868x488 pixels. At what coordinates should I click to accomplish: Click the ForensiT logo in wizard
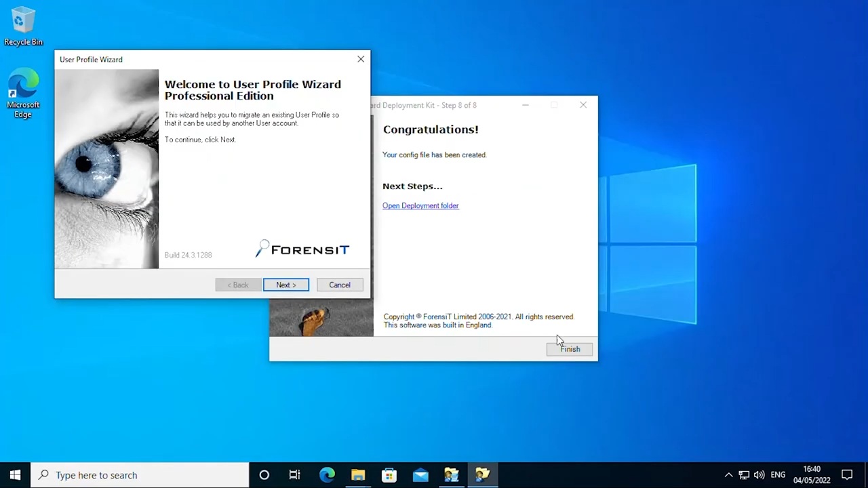coord(302,249)
